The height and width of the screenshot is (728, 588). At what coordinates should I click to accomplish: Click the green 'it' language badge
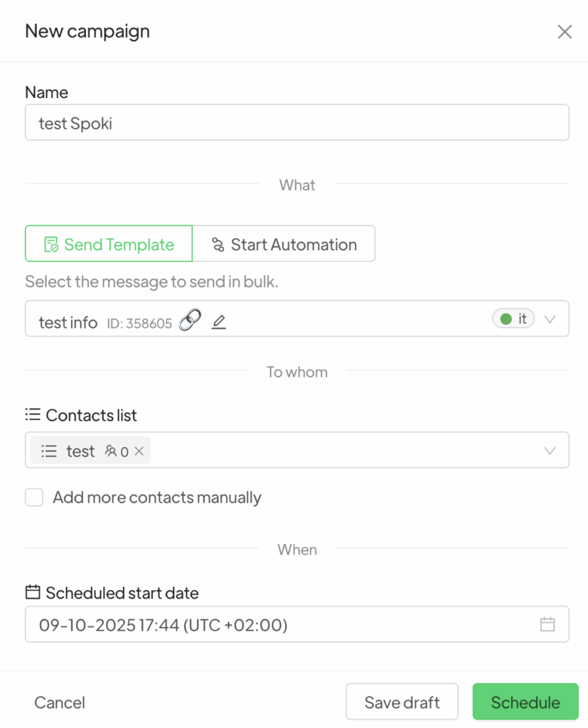coord(513,319)
